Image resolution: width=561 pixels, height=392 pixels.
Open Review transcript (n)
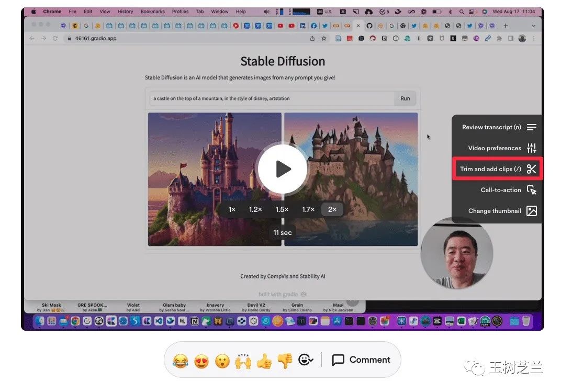[499, 127]
